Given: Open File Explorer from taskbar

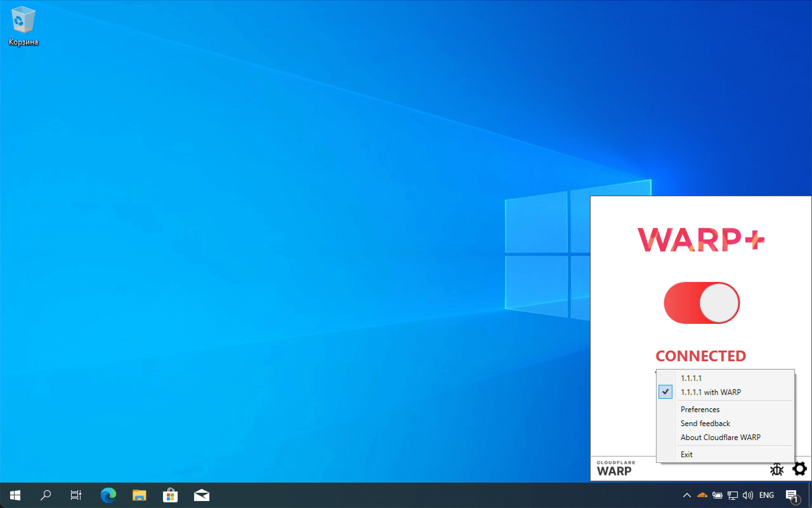Looking at the screenshot, I should click(139, 495).
